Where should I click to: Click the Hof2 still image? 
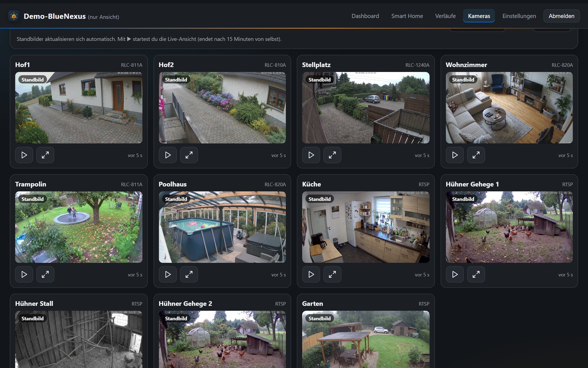[x=222, y=108]
